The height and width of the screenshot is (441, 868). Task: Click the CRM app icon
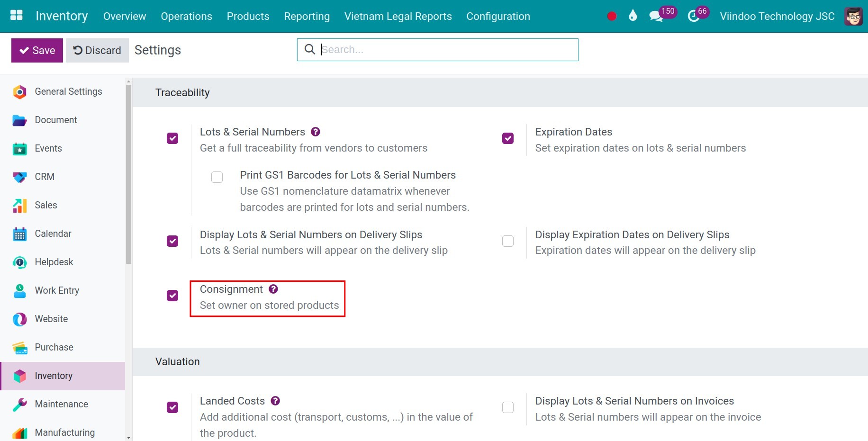[x=19, y=177]
